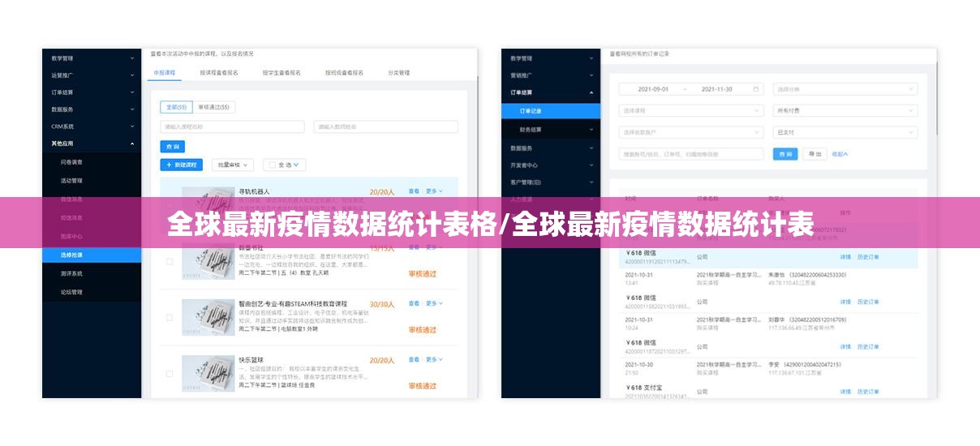Open the 选择收款账户 dropdown
This screenshot has width=980, height=446.
pyautogui.click(x=692, y=132)
